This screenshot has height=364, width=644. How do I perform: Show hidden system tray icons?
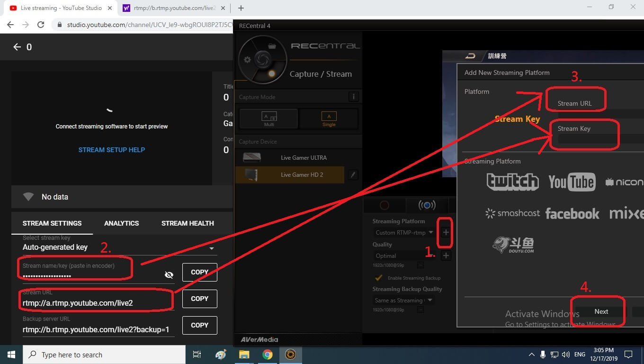(x=531, y=355)
